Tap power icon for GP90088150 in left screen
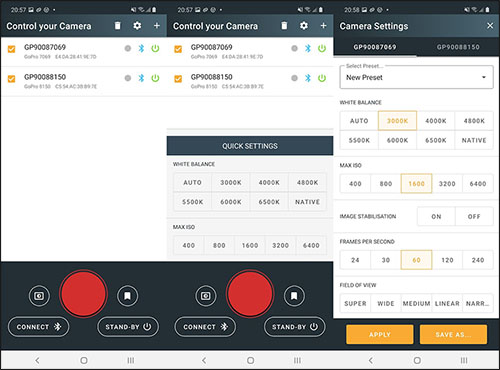Image resolution: width=500 pixels, height=370 pixels. point(155,78)
